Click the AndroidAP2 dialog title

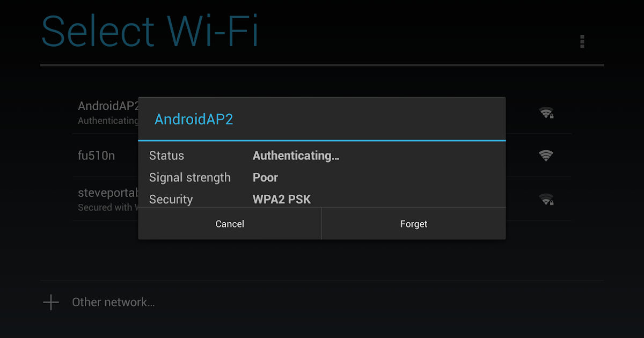(194, 119)
